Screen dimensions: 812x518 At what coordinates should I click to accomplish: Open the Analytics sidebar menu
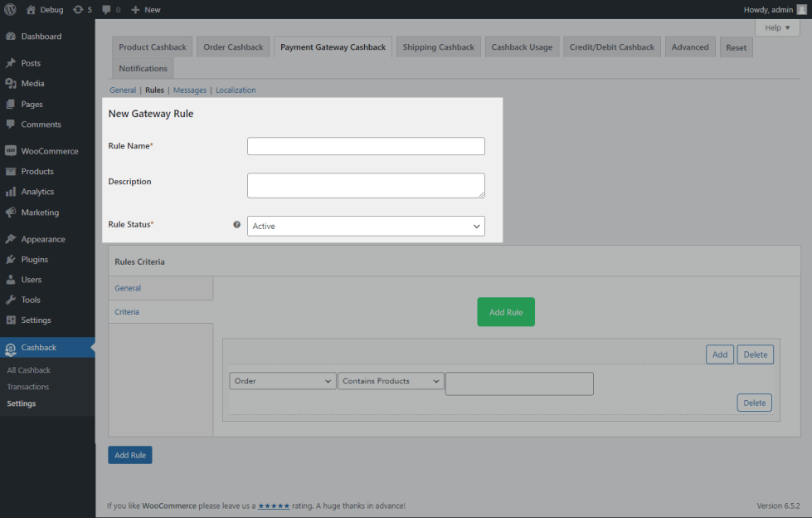37,192
